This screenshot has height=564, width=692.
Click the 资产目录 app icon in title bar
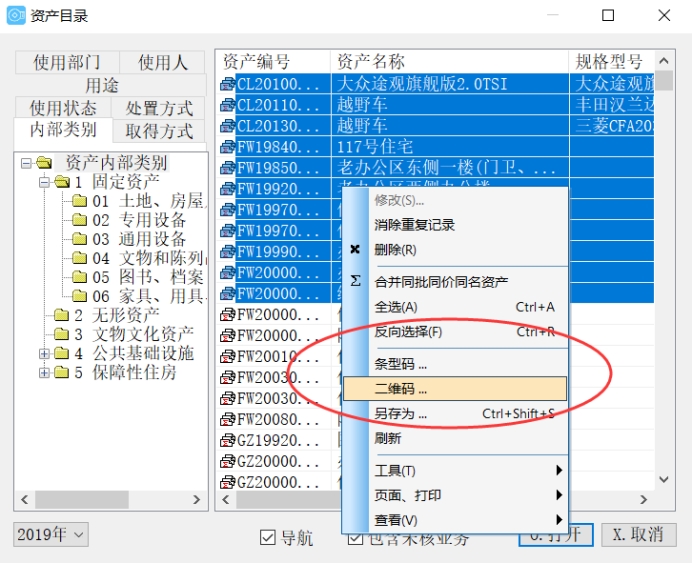pyautogui.click(x=16, y=15)
